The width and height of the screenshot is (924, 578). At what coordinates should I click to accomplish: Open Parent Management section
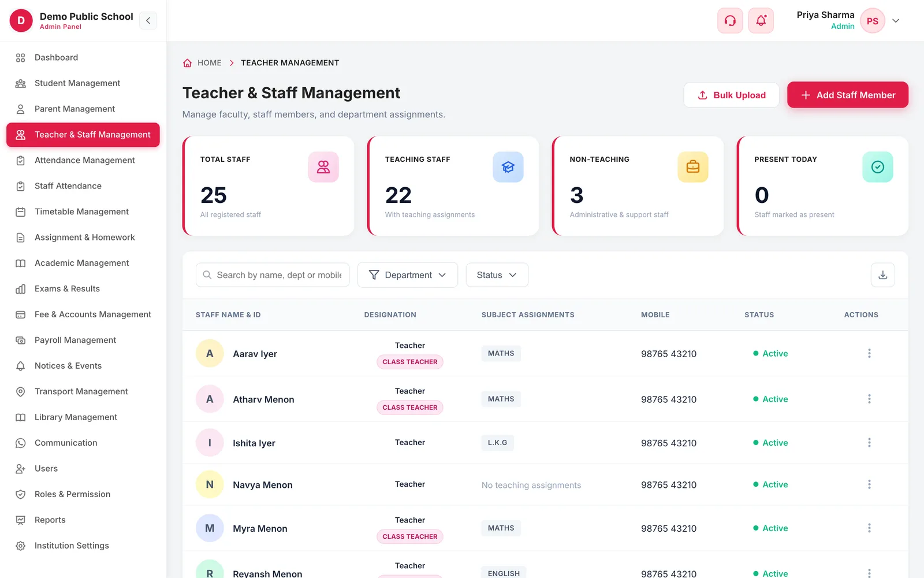83,109
